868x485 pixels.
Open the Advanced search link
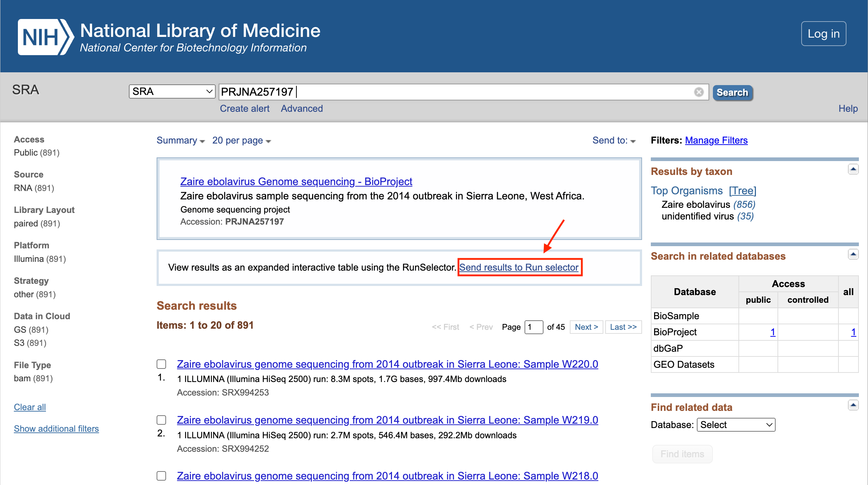(x=302, y=108)
